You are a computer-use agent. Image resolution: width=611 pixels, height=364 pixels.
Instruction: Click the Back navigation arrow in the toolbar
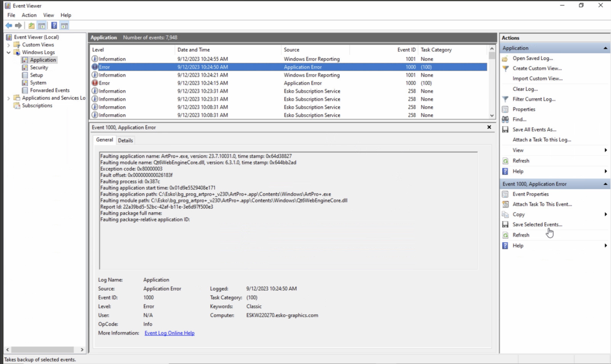click(9, 25)
